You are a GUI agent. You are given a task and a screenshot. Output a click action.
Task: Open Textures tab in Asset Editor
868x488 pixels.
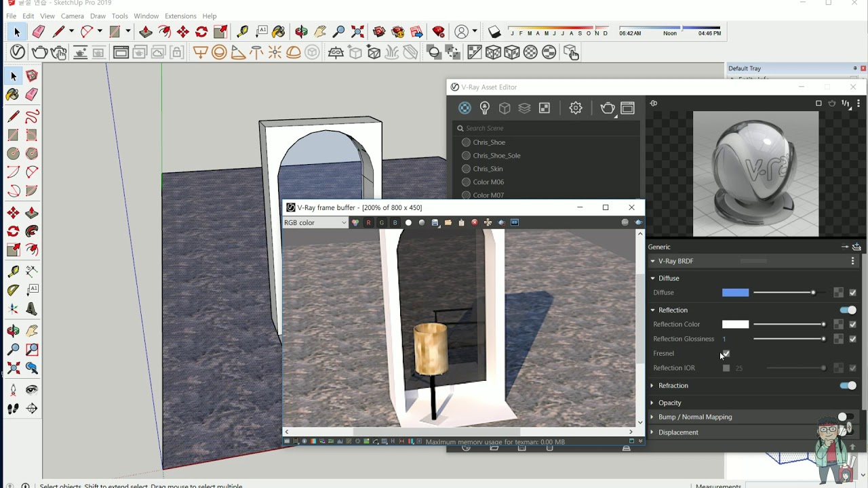tap(544, 108)
